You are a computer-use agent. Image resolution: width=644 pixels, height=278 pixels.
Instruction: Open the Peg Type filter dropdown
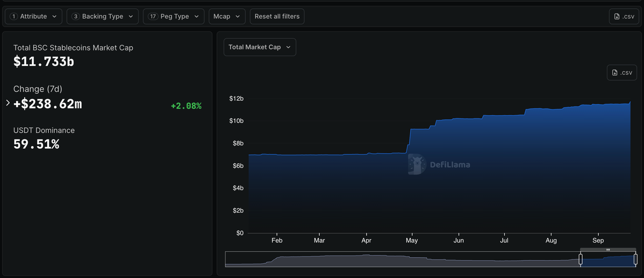pyautogui.click(x=174, y=17)
